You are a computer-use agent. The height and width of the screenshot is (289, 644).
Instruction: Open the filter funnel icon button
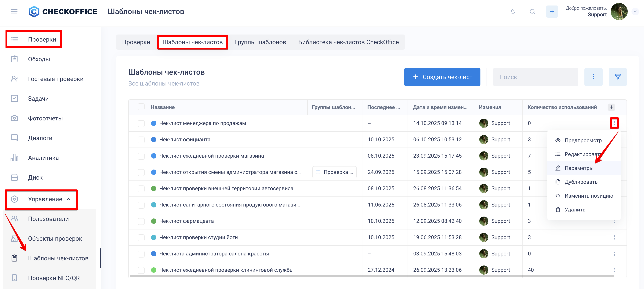tap(617, 77)
